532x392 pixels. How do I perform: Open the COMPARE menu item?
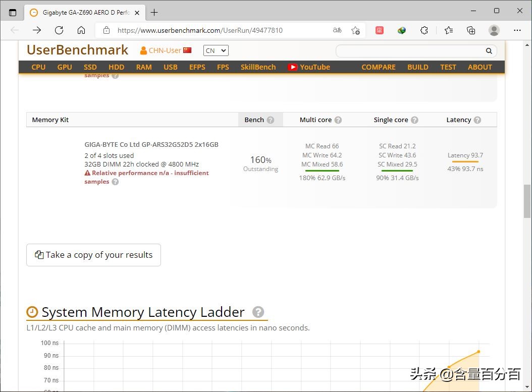(378, 67)
